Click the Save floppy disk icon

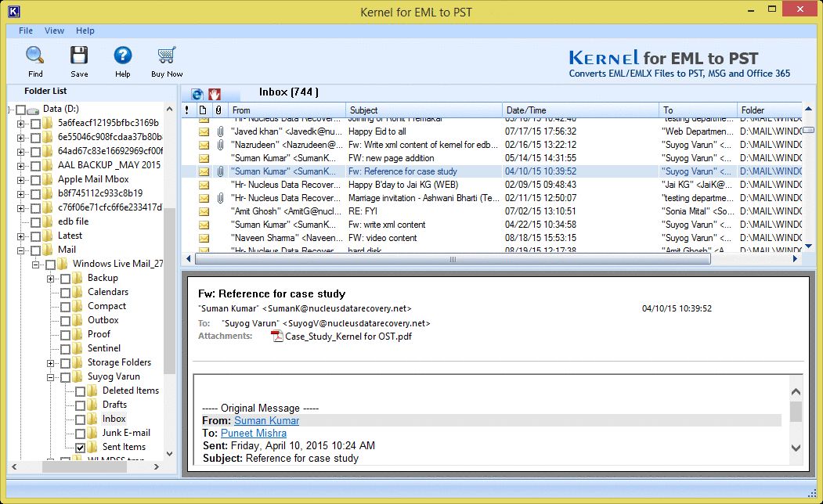(x=79, y=55)
